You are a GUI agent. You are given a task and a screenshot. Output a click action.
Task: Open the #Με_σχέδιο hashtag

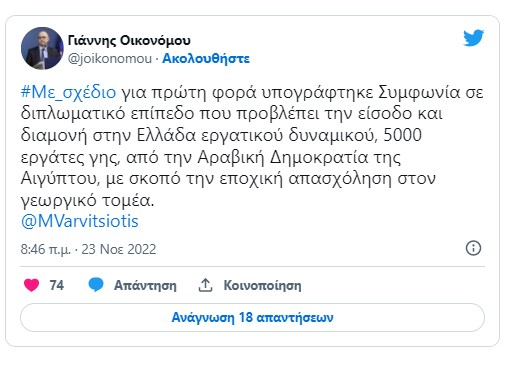click(68, 92)
